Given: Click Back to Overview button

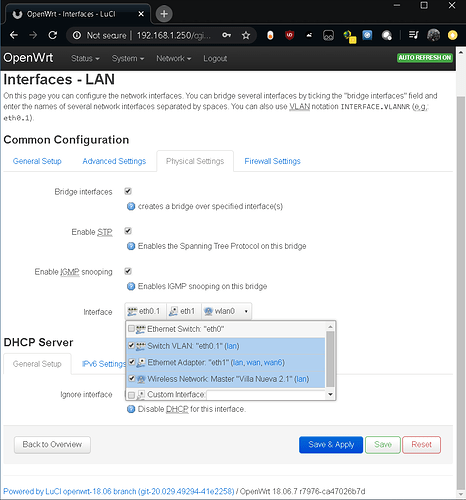Looking at the screenshot, I should point(52,445).
